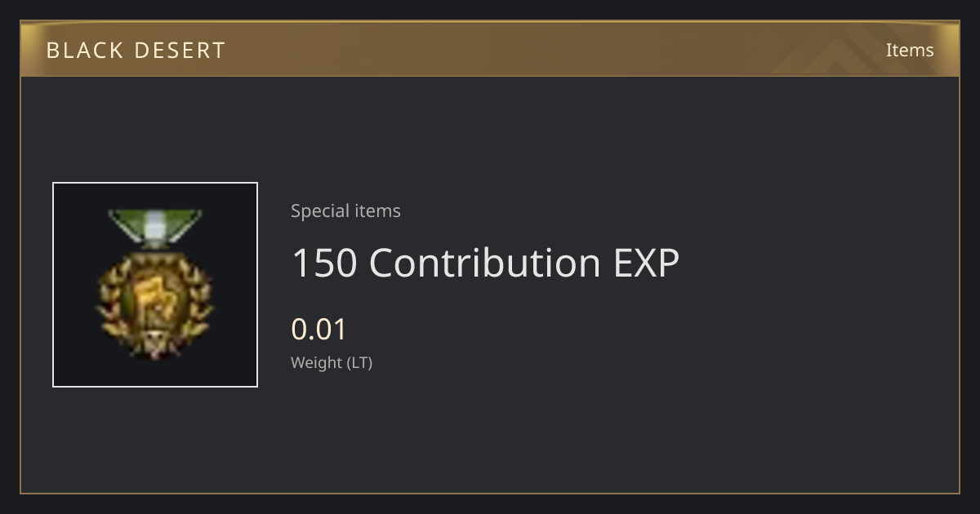This screenshot has width=980, height=514.
Task: Click the 150 Contribution EXP title
Action: coord(485,263)
